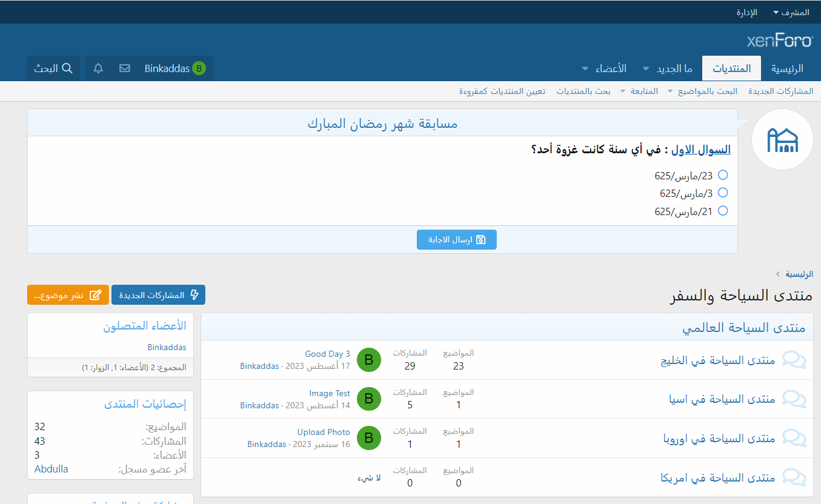
Task: Select the 23/مارس/625 answer option
Action: click(x=722, y=175)
